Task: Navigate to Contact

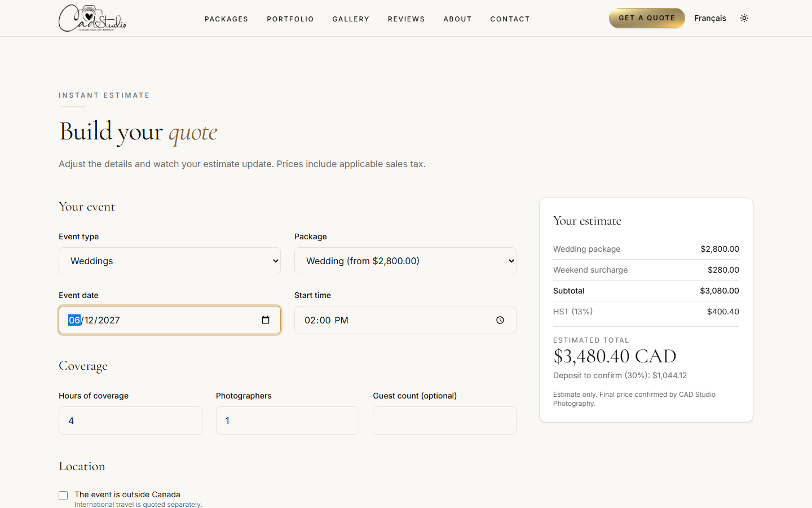Action: click(510, 19)
